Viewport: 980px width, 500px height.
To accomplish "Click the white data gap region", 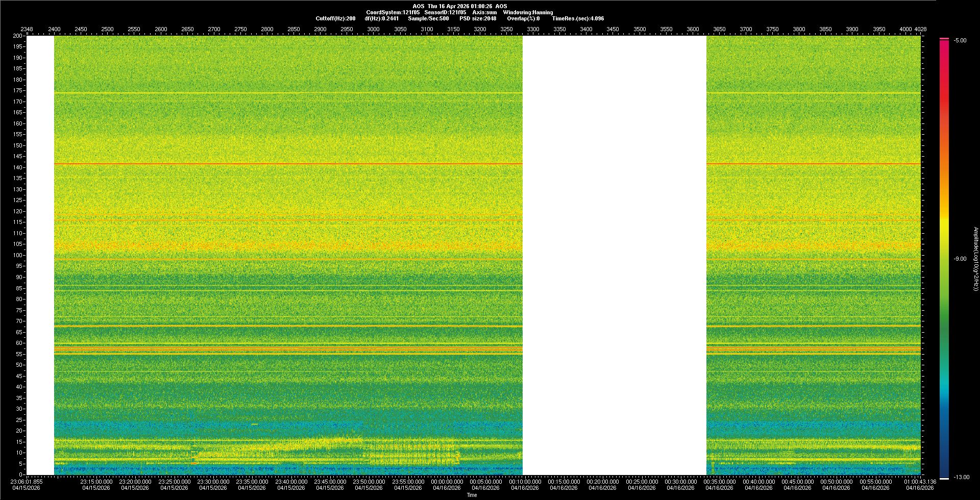I will pos(614,255).
